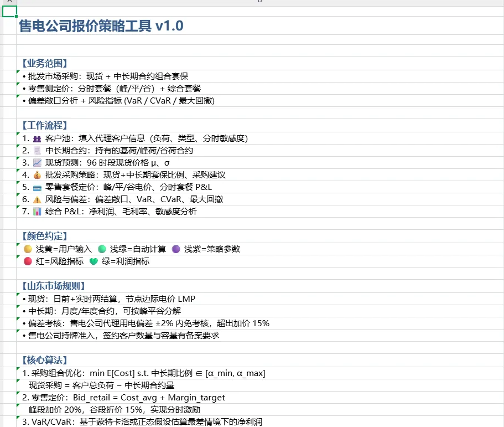Select the 【山东市场规则】 heading cell

click(x=259, y=286)
